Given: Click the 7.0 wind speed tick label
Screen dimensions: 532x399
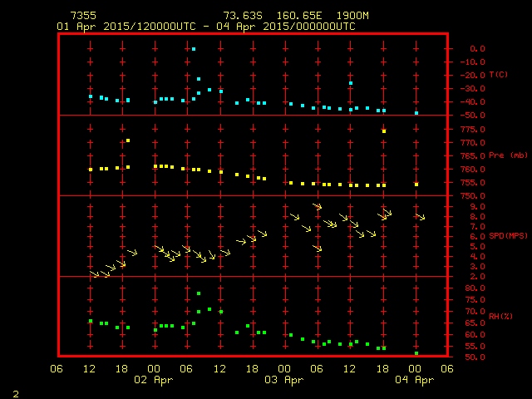Looking at the screenshot, I should point(477,227).
